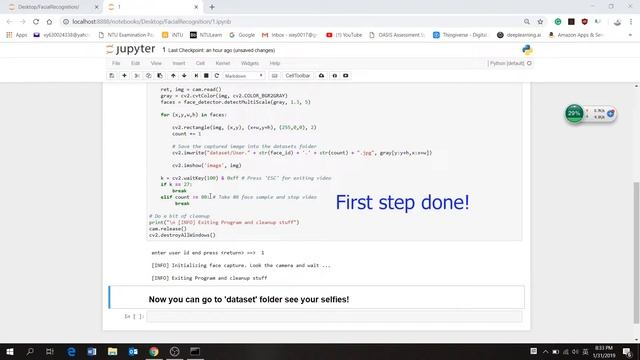This screenshot has width=640, height=360.
Task: Open the Kernel menu
Action: (x=222, y=63)
